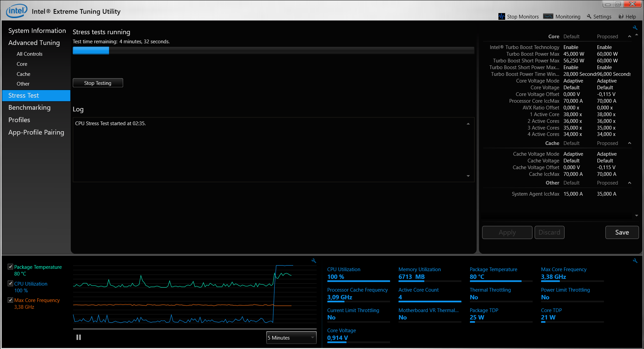Screen dimensions: 644x349
Task: Click Processor Cache Frequency 3,09 GHz value
Action: 339,297
